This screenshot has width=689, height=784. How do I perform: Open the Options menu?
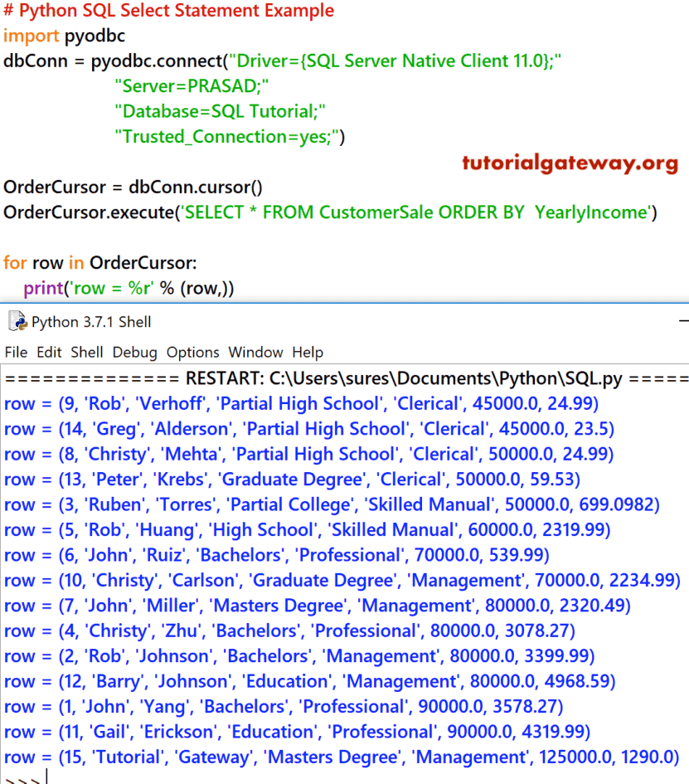click(192, 352)
